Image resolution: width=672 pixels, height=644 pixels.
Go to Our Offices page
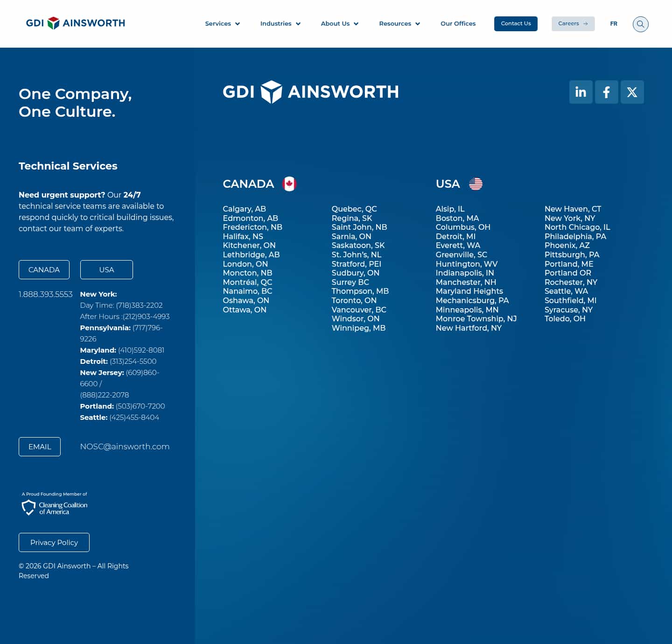(x=458, y=23)
